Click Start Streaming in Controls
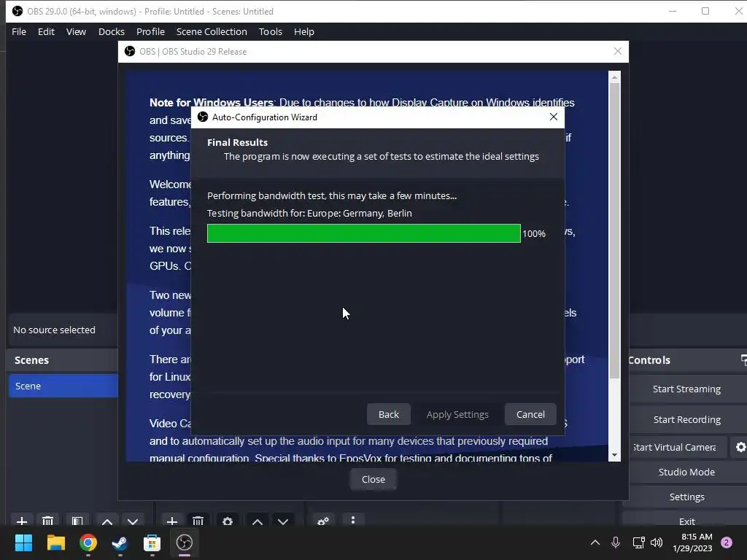This screenshot has width=747, height=560. 686,389
